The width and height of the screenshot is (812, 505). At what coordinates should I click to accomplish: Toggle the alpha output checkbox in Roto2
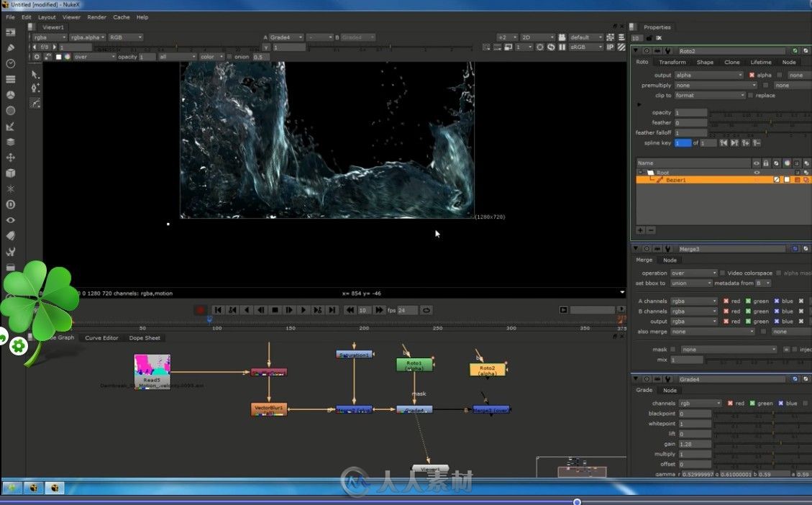click(x=752, y=75)
